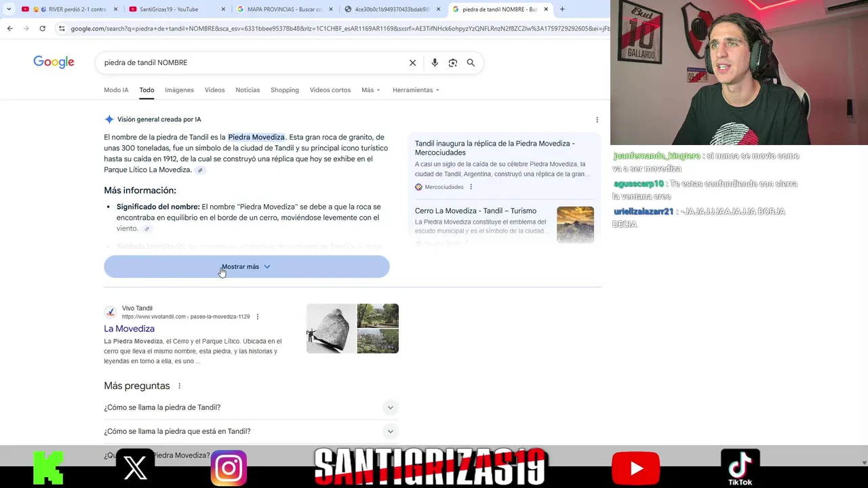Run the search with the magnifier icon

tap(471, 62)
